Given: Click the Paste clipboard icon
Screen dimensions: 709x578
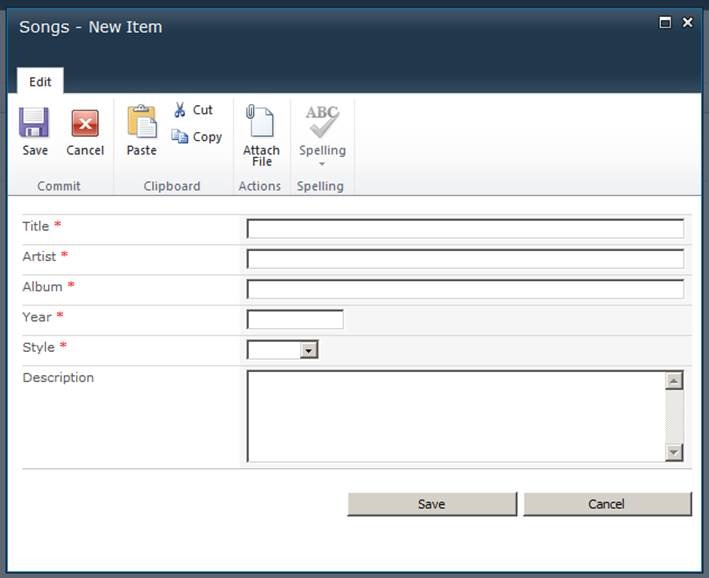Looking at the screenshot, I should point(141,122).
